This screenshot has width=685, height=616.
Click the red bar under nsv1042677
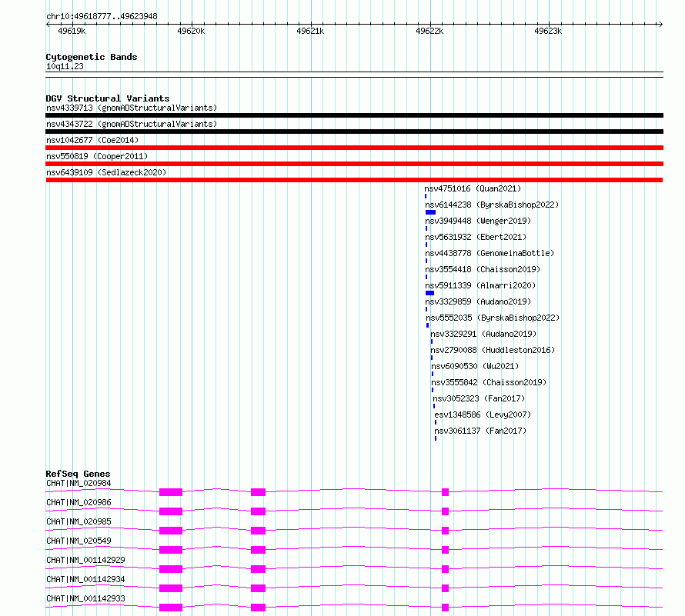pyautogui.click(x=354, y=148)
